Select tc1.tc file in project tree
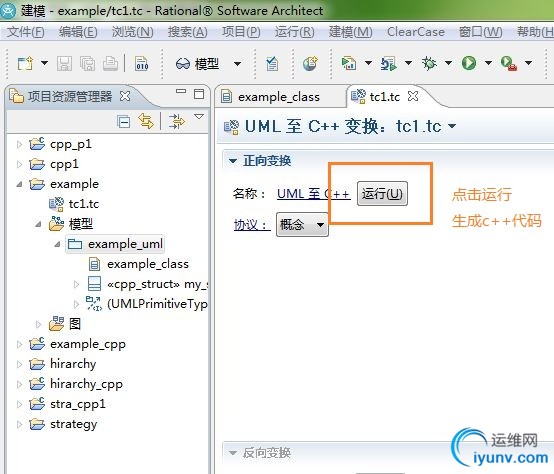Viewport: 554px width, 474px height. [84, 204]
